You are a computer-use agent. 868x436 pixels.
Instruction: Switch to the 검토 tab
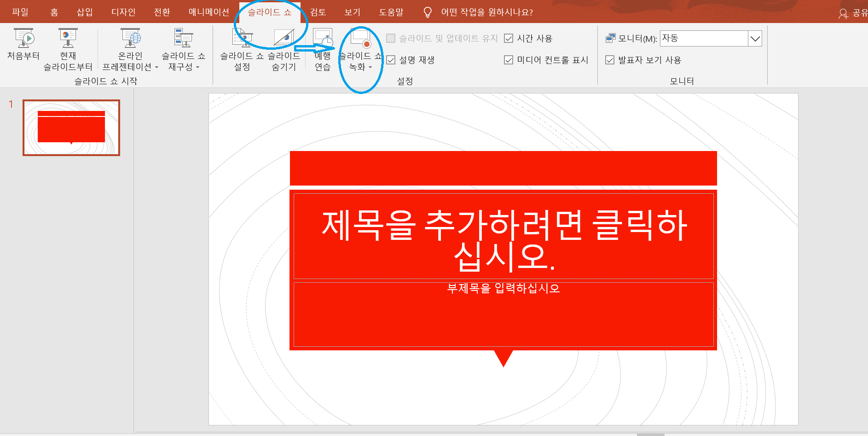point(318,12)
